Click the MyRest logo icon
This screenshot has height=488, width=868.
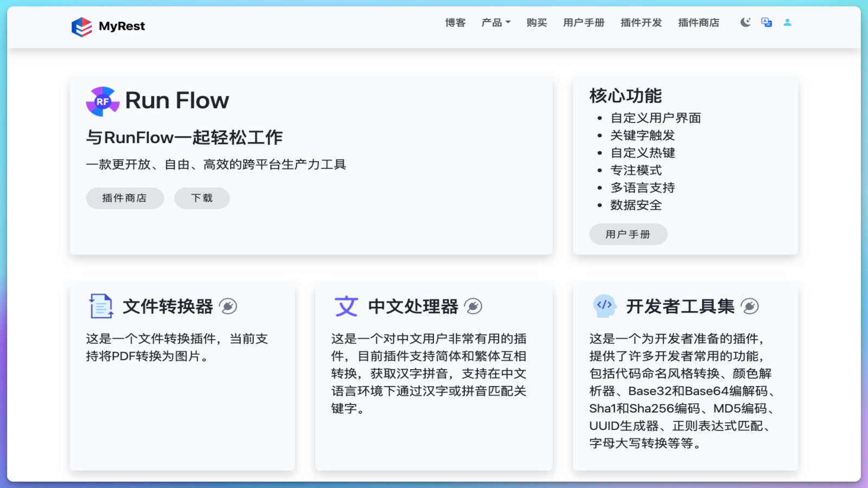coord(82,27)
